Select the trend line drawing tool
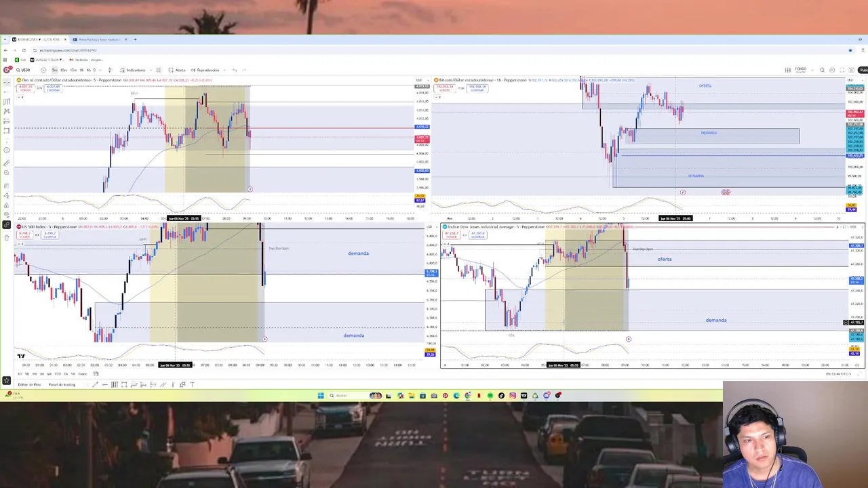The height and width of the screenshot is (488, 868). (7, 91)
